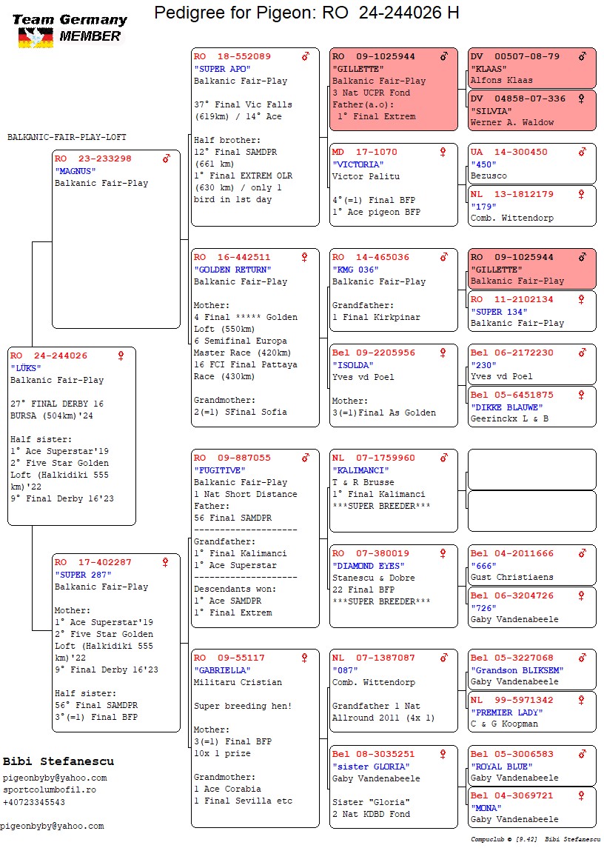This screenshot has width=604, height=868.
Task: Click male symbol on Grandson BLIKSEM card
Action: pyautogui.click(x=582, y=658)
